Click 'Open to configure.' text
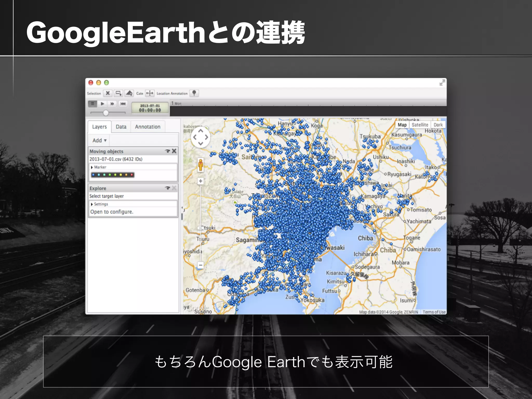 pyautogui.click(x=112, y=212)
